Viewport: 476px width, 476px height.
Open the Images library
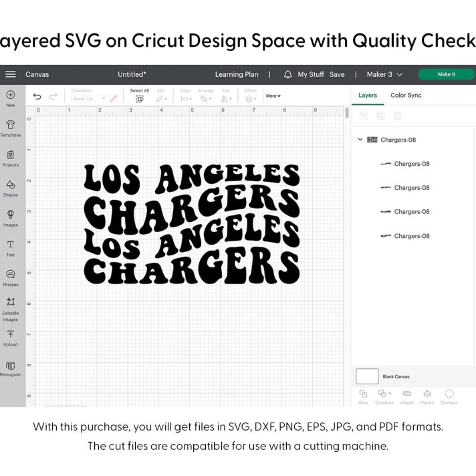[x=10, y=218]
